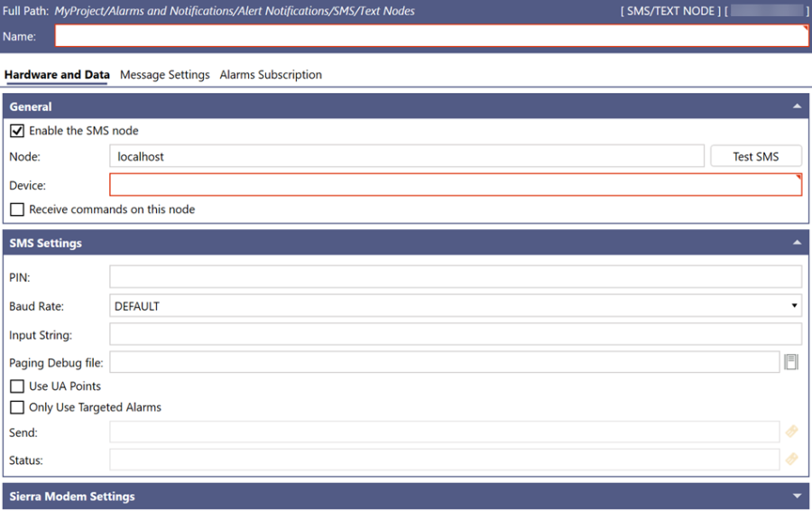Click the Paging Debug file browse icon

click(791, 363)
